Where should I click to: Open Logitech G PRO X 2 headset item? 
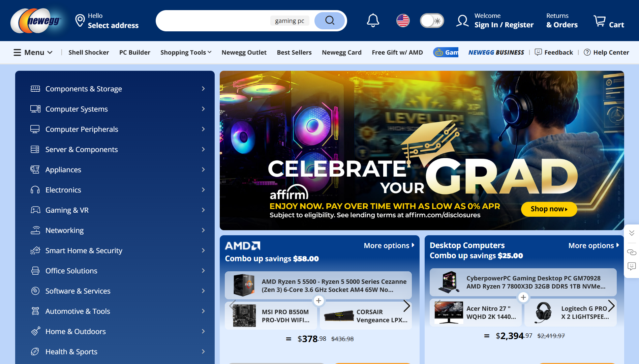tap(571, 312)
